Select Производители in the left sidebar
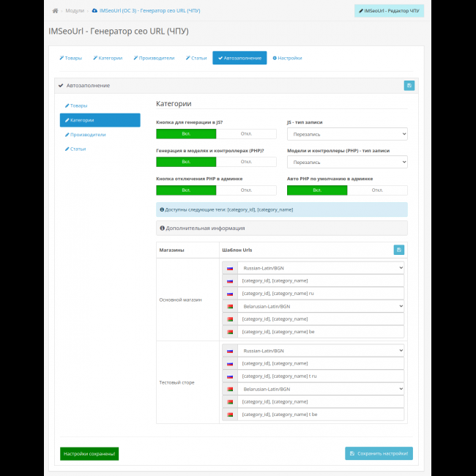 (88, 135)
